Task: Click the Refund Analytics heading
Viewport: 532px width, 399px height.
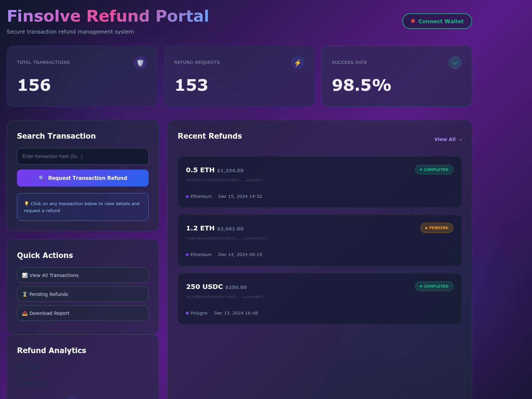Action: coord(52,350)
